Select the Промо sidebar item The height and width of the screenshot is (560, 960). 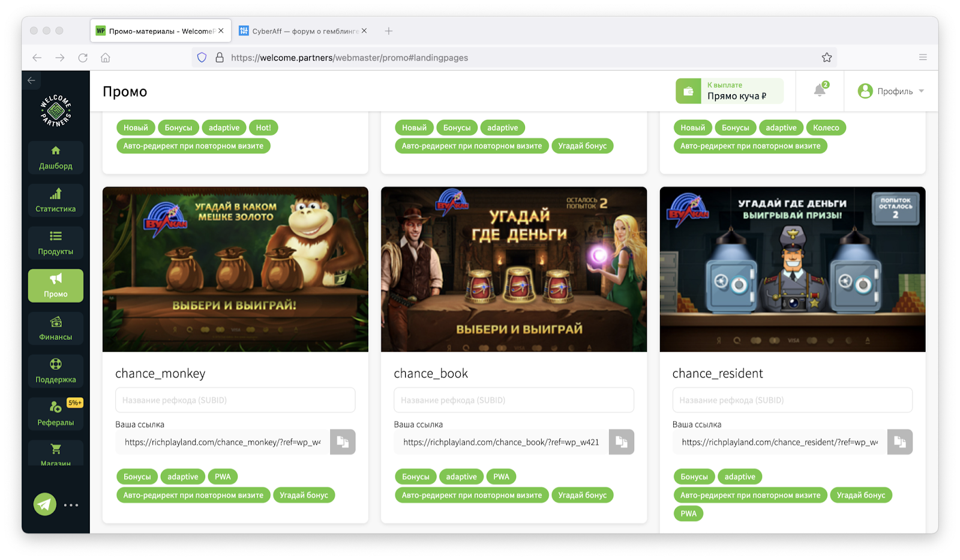point(55,285)
